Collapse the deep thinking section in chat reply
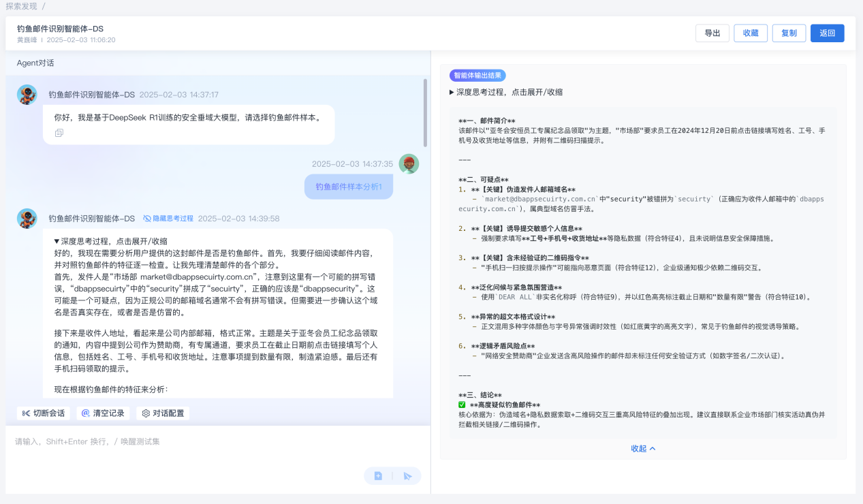The width and height of the screenshot is (863, 504). [110, 241]
